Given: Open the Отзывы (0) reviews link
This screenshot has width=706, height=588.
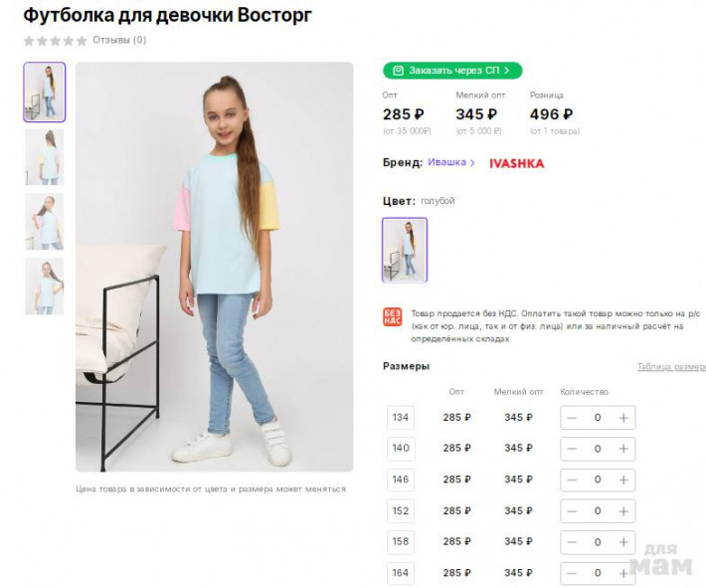Looking at the screenshot, I should point(119,41).
